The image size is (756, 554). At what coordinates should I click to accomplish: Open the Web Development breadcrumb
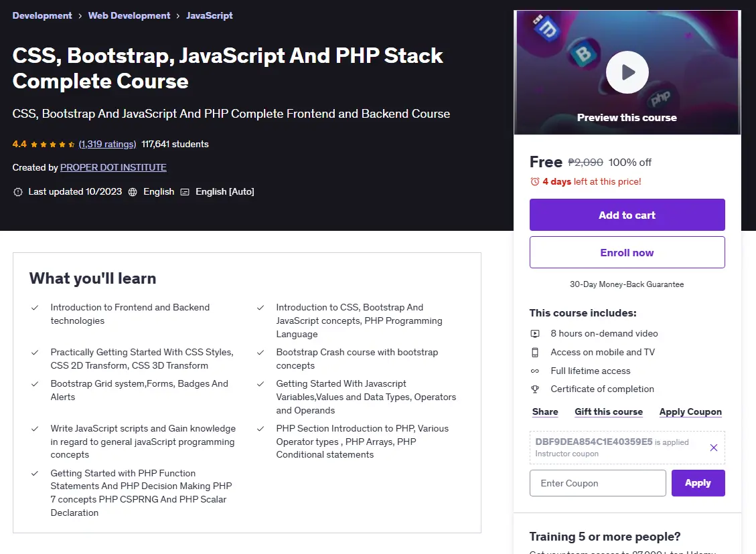click(129, 15)
